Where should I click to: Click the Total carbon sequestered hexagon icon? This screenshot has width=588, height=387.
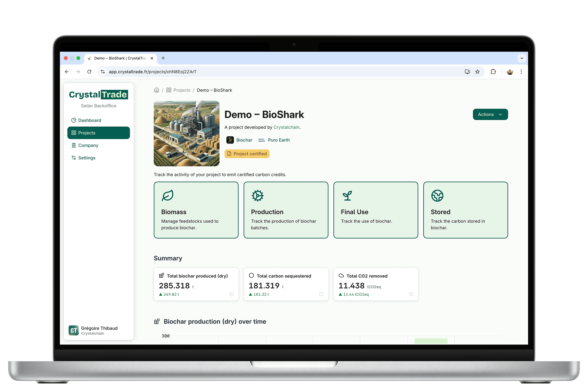tap(251, 276)
